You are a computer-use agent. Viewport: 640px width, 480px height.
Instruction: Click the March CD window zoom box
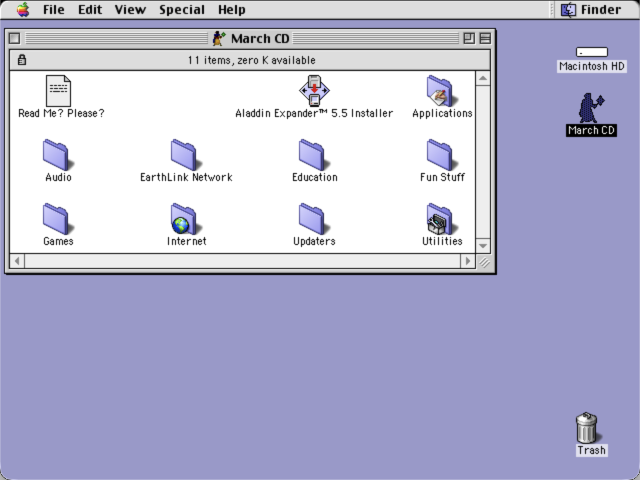pos(469,38)
